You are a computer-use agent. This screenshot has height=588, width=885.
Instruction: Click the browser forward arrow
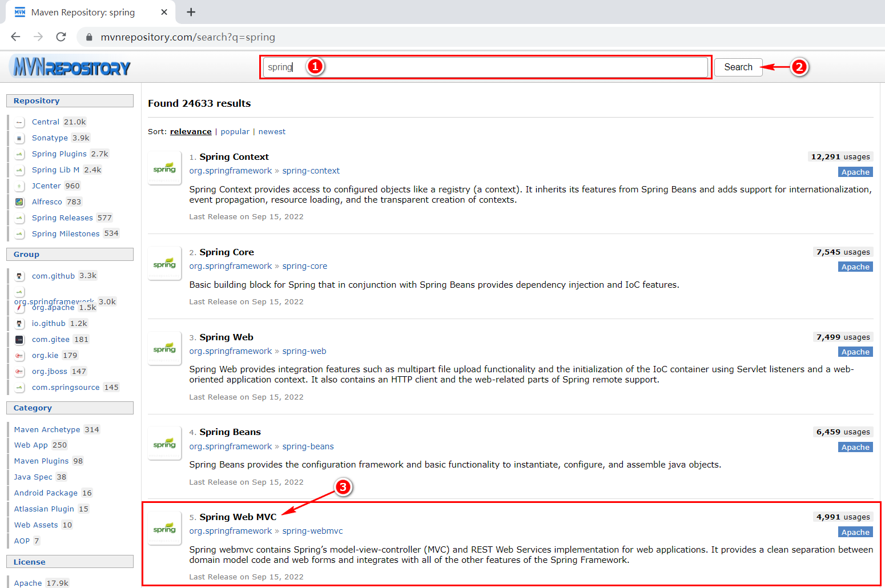point(38,37)
